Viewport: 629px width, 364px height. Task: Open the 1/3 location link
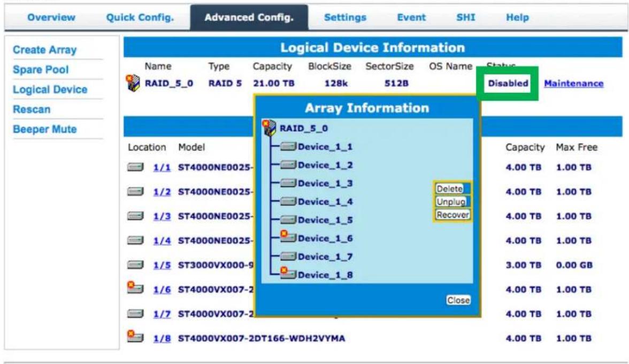click(162, 216)
